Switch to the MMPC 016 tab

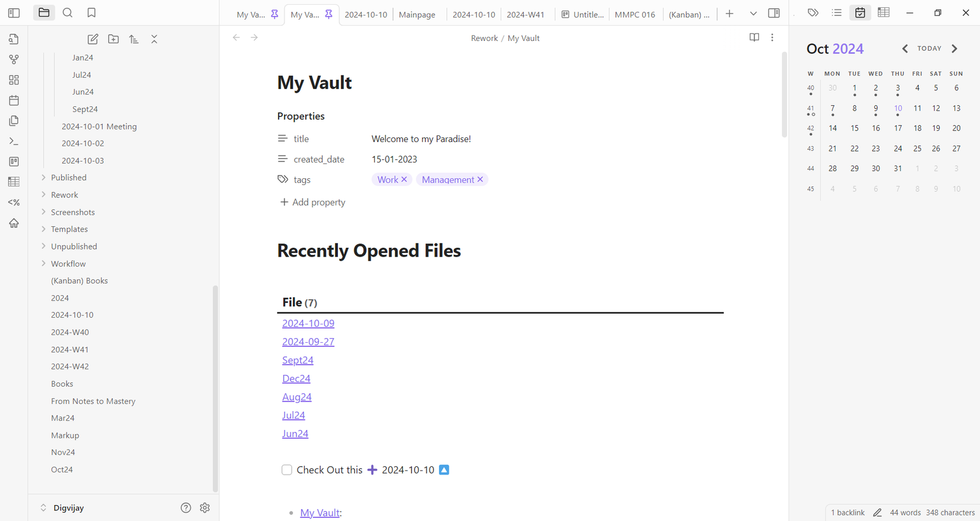click(635, 15)
